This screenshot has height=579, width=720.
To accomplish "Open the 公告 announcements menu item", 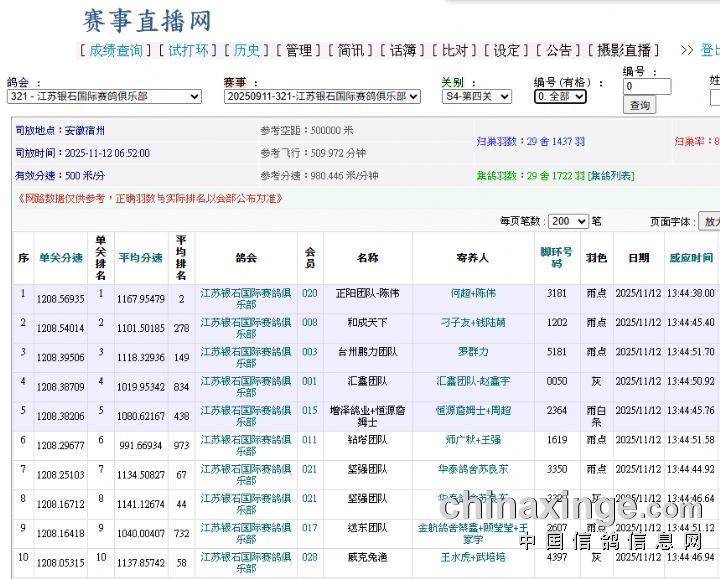I will coord(558,51).
